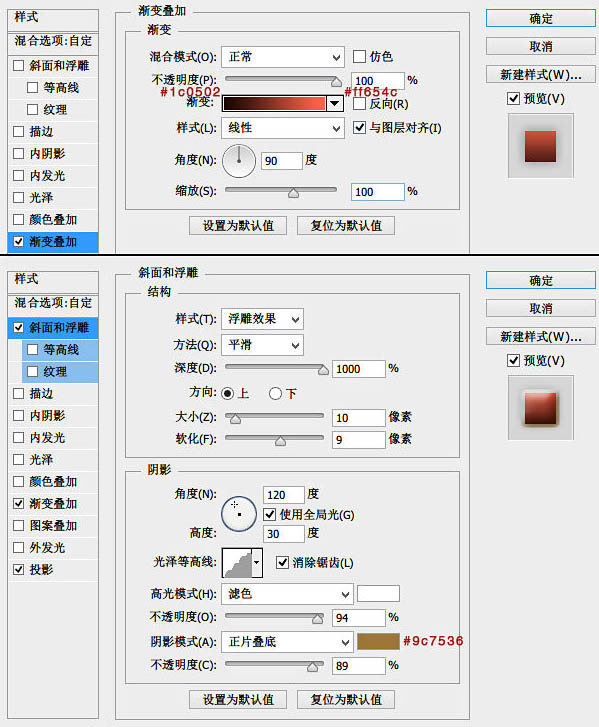Click the 深度(D) slider handle
Image resolution: width=599 pixels, height=727 pixels.
pos(324,370)
